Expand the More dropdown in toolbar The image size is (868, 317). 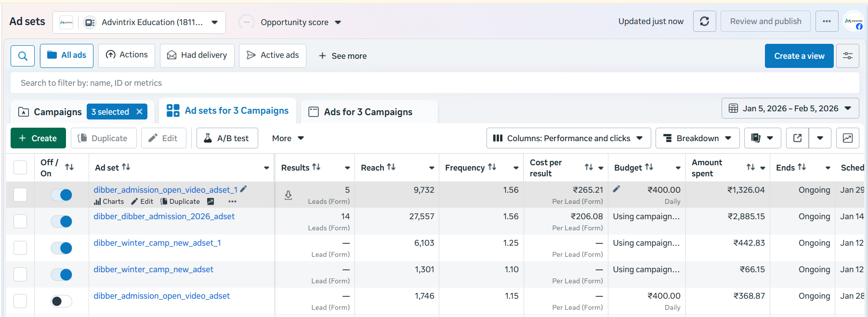(288, 138)
